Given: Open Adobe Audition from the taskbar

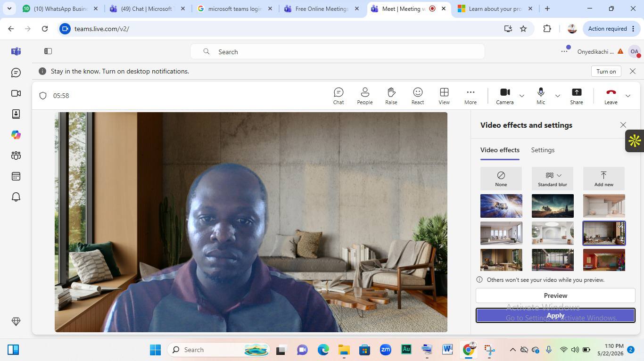Looking at the screenshot, I should pyautogui.click(x=406, y=350).
